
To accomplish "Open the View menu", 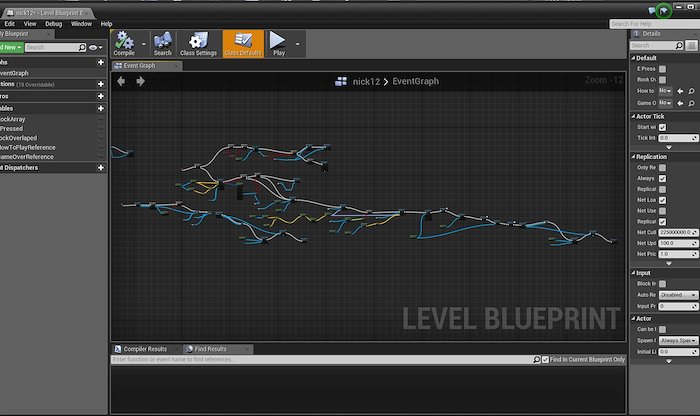I will [30, 24].
